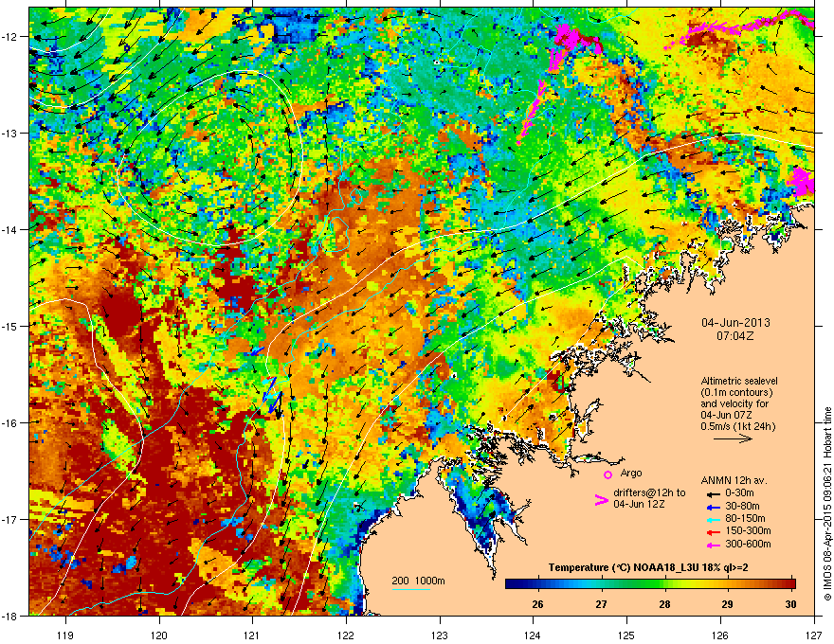Click the longitude axis label 122

(x=346, y=635)
